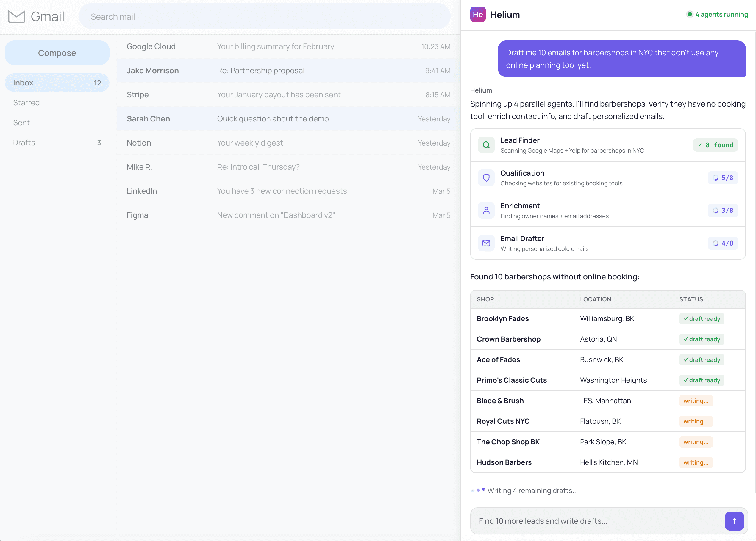Click the Qualification shield icon
Image resolution: width=756 pixels, height=541 pixels.
pos(486,178)
